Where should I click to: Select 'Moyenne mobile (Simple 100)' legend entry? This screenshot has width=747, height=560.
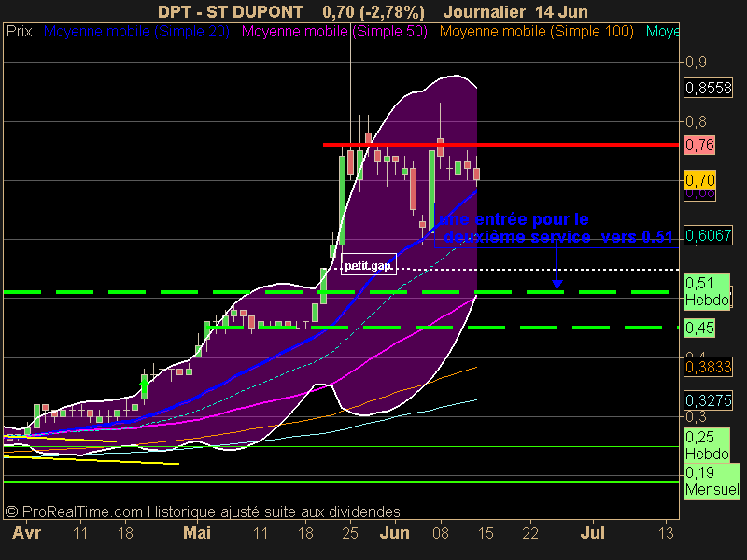click(536, 32)
